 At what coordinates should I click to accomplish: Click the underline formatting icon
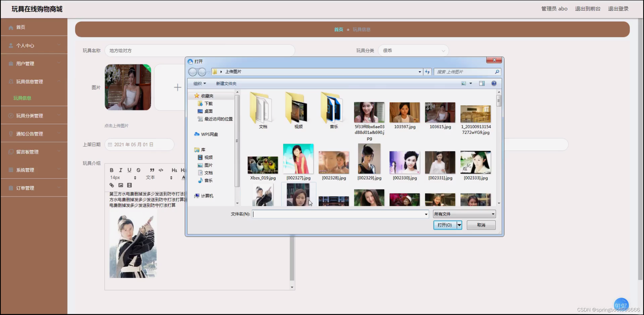[129, 170]
